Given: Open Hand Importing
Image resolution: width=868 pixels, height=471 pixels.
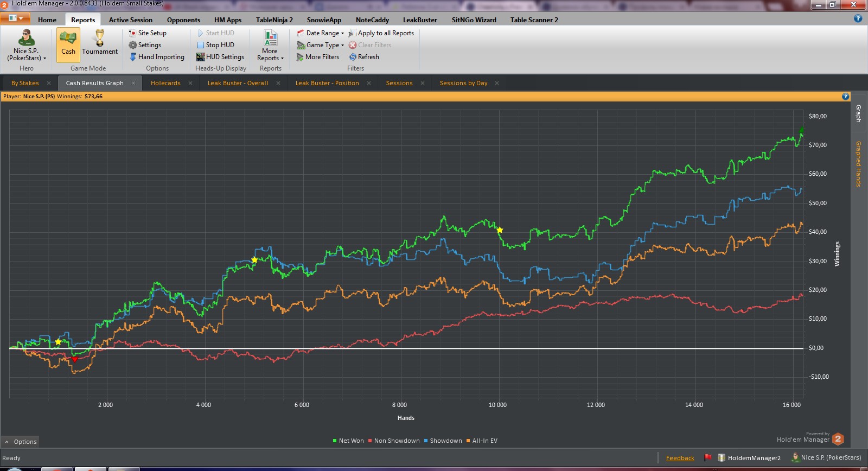Looking at the screenshot, I should pyautogui.click(x=157, y=57).
